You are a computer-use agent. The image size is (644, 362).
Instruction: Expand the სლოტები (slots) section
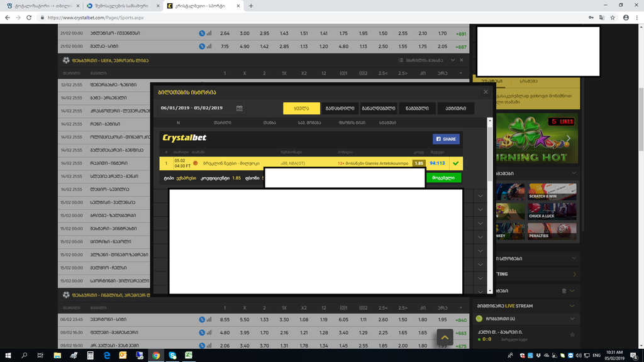(574, 258)
